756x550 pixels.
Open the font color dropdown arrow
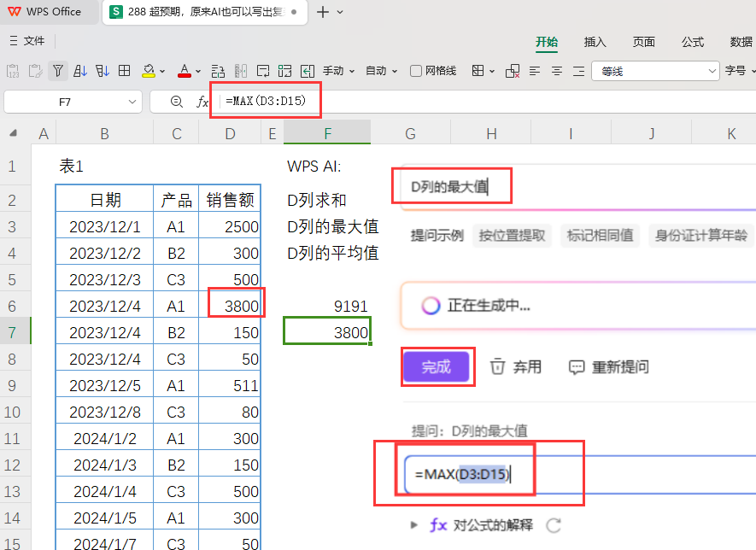click(x=198, y=72)
